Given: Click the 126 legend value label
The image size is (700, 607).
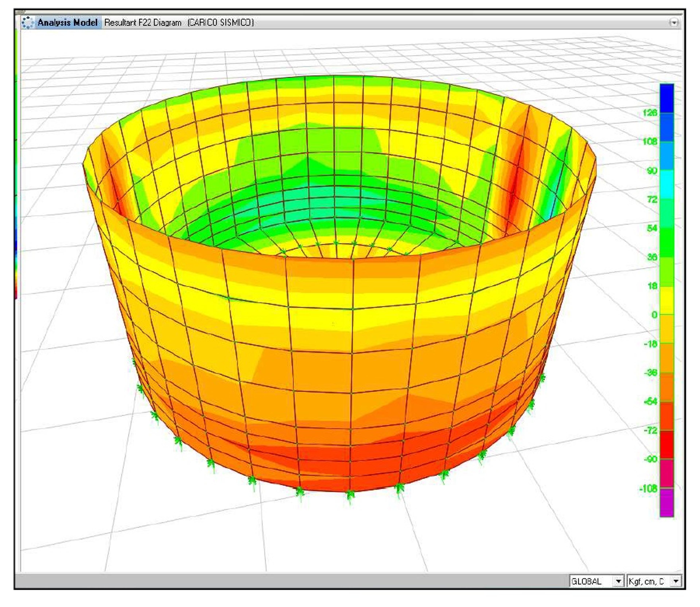Looking at the screenshot, I should point(650,113).
